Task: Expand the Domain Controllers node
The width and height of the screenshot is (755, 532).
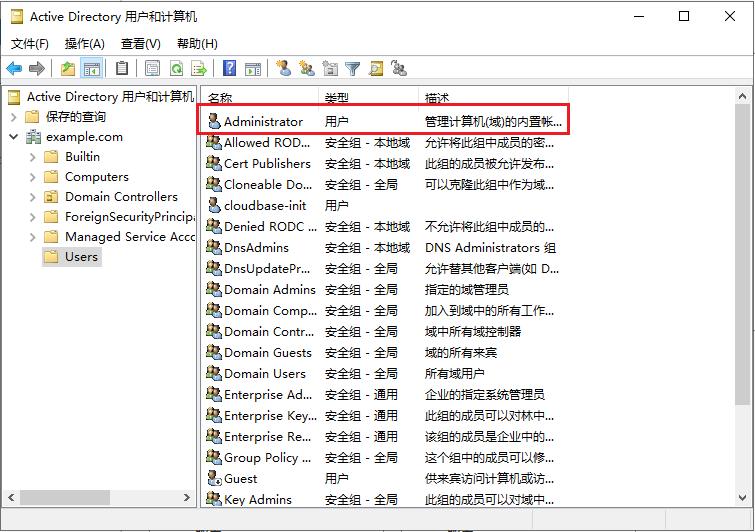Action: click(32, 197)
